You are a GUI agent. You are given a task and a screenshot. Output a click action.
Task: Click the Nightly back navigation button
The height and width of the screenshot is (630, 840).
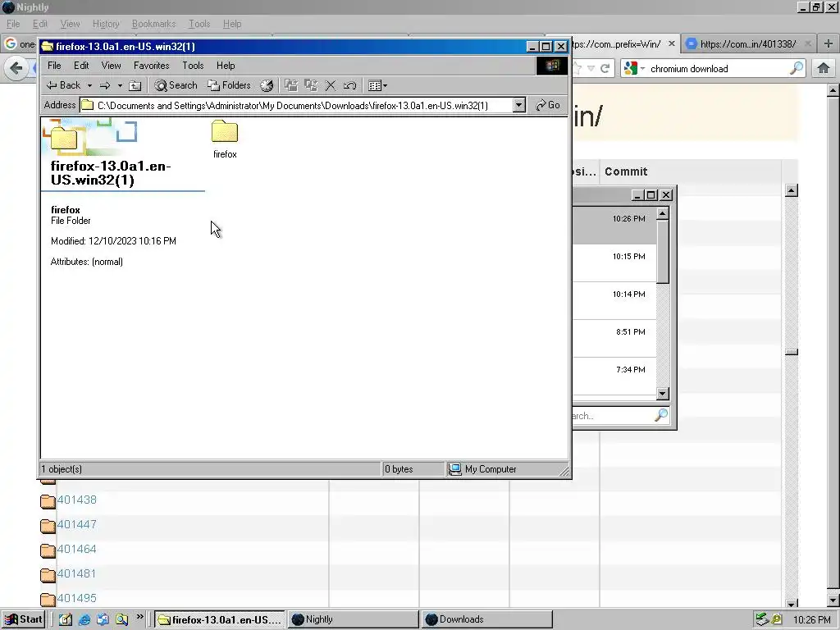[16, 68]
